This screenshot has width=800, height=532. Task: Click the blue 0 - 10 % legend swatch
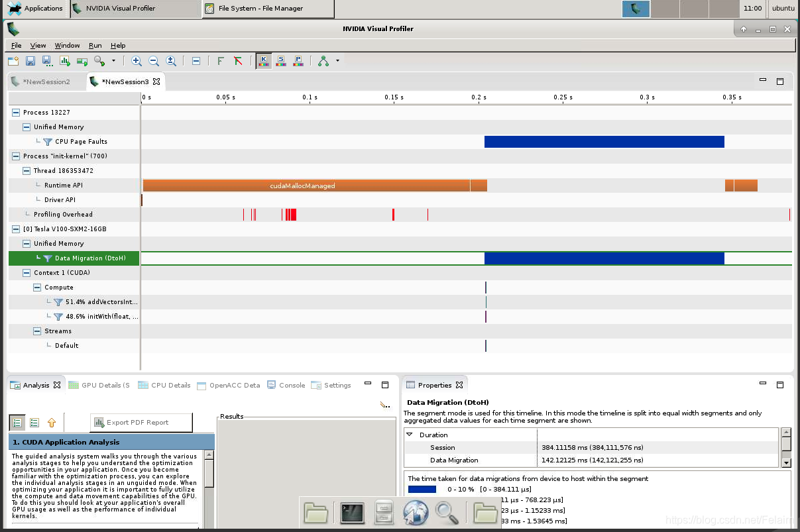pos(422,489)
